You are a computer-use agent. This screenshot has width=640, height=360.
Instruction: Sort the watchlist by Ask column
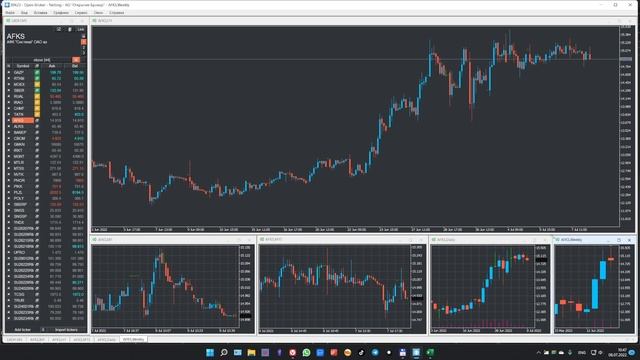(x=52, y=66)
